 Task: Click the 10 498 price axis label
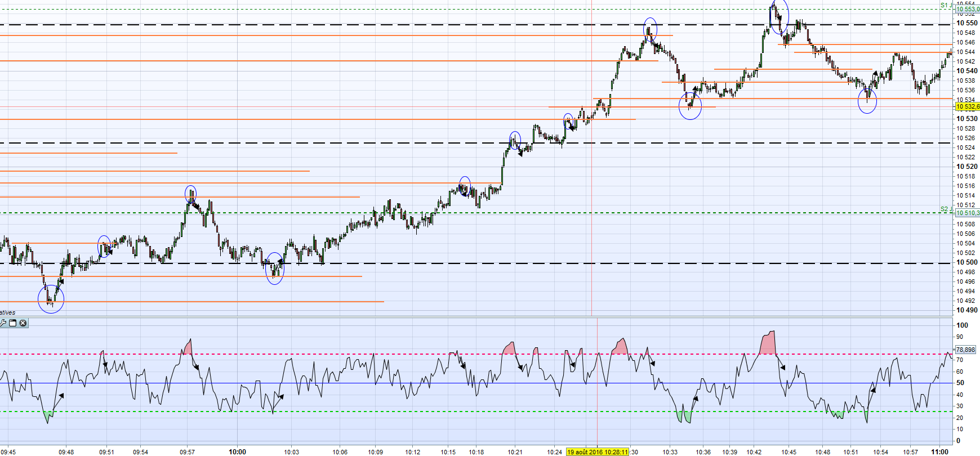(966, 272)
